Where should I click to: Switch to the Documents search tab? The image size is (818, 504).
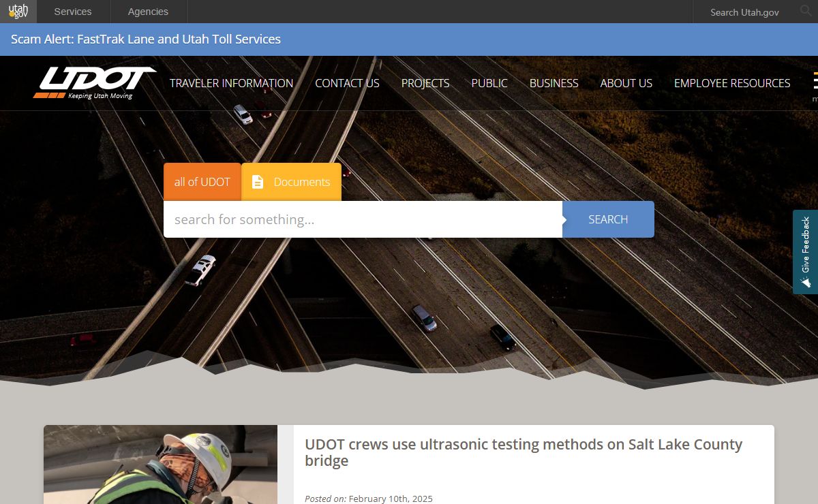point(292,182)
